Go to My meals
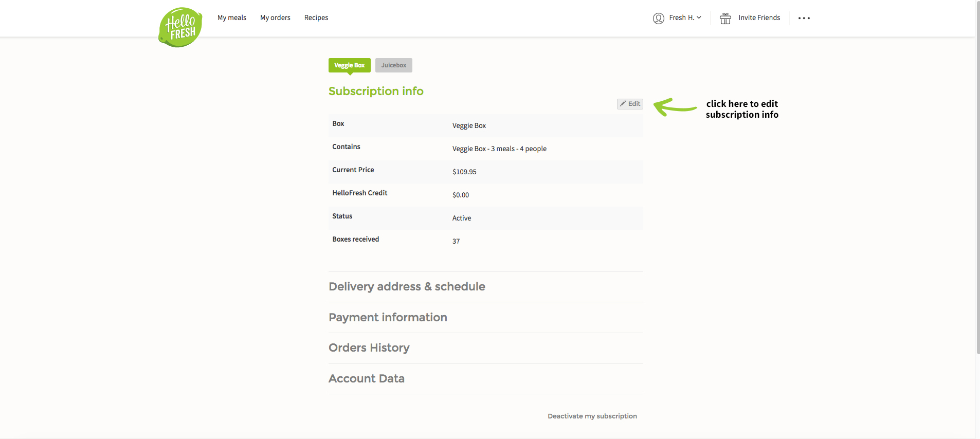Viewport: 980px width, 439px height. click(x=232, y=17)
